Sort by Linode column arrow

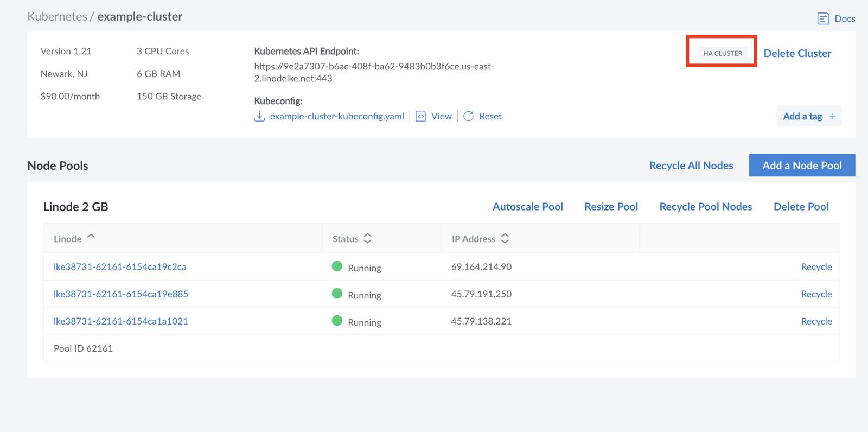(x=91, y=237)
